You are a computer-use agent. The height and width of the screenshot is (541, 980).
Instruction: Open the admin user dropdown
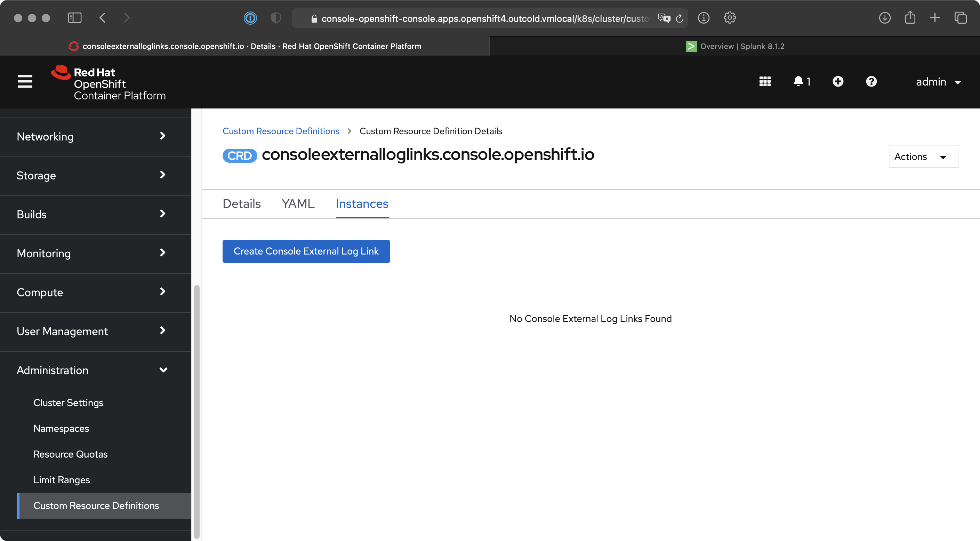click(x=938, y=82)
